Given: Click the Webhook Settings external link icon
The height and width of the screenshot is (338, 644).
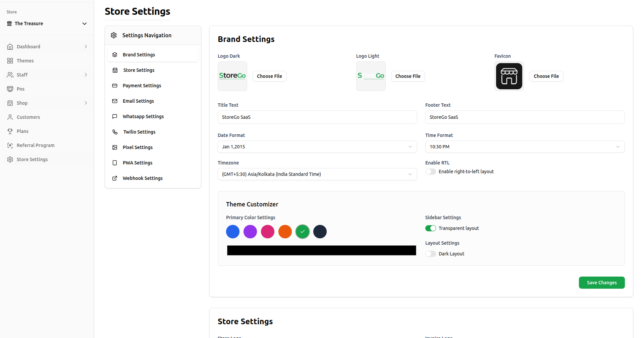Looking at the screenshot, I should point(115,178).
